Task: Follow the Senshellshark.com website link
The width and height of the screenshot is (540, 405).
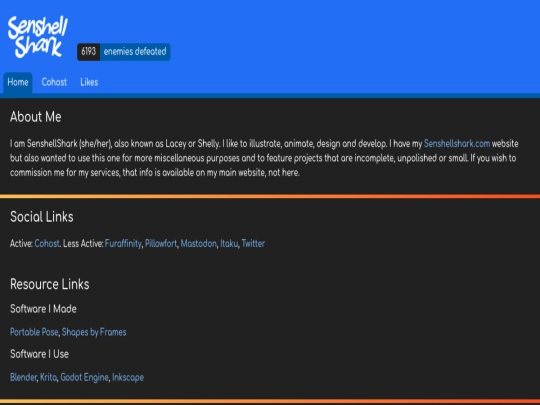Action: (x=457, y=144)
